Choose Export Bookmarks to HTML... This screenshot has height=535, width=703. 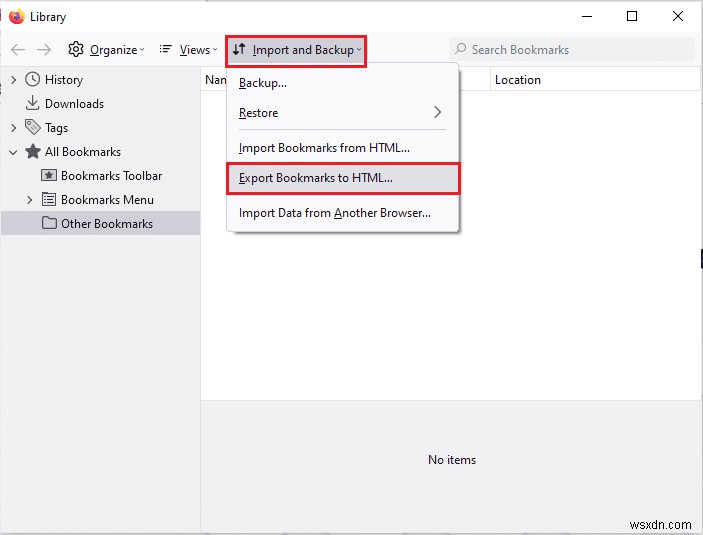(x=343, y=178)
